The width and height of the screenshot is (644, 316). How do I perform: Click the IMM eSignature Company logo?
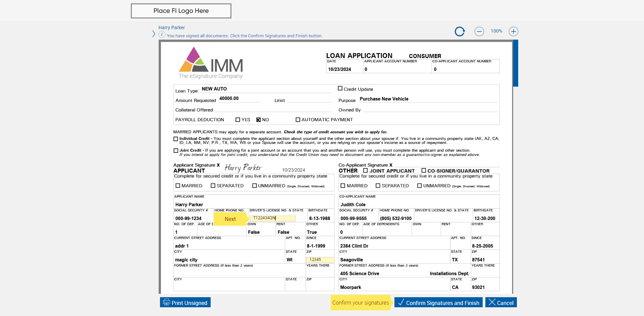[211, 63]
